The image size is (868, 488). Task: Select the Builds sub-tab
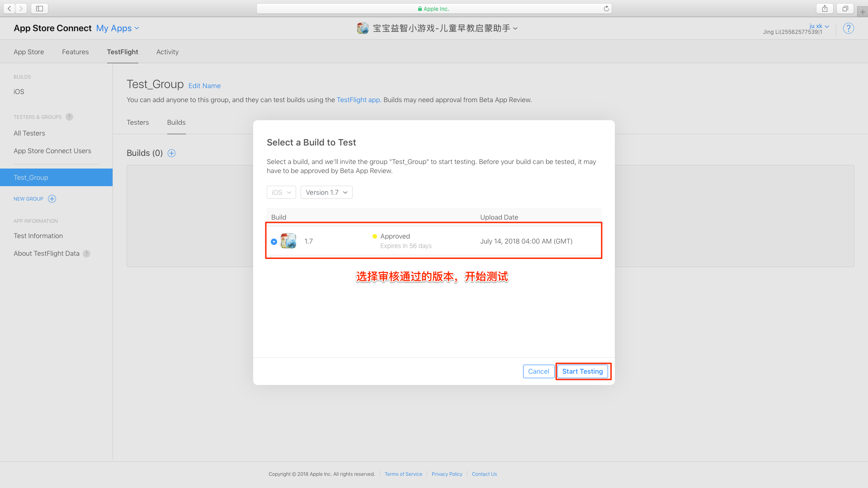[176, 122]
